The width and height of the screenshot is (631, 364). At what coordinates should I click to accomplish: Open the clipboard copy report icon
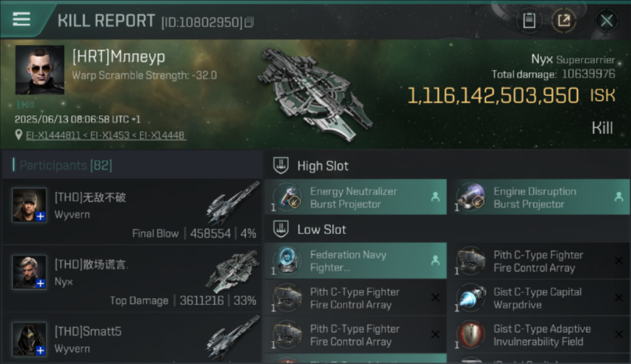529,20
